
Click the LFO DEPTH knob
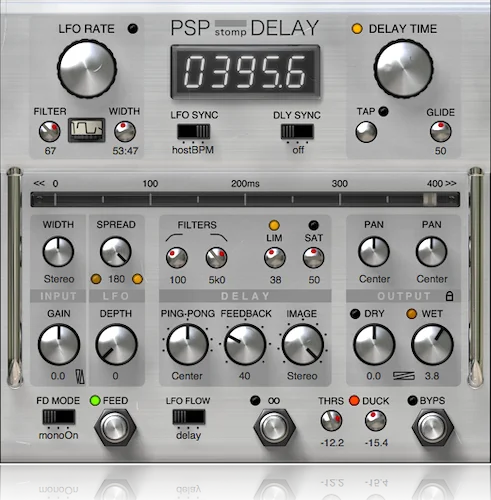[x=116, y=345]
